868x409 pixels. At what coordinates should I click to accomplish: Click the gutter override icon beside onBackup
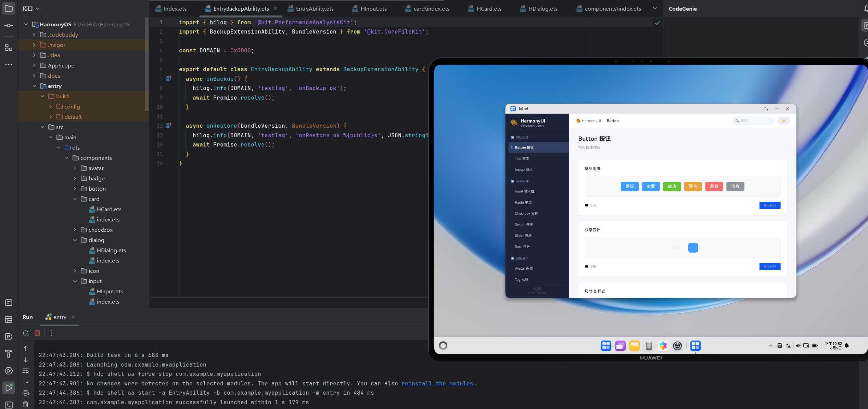pos(168,78)
